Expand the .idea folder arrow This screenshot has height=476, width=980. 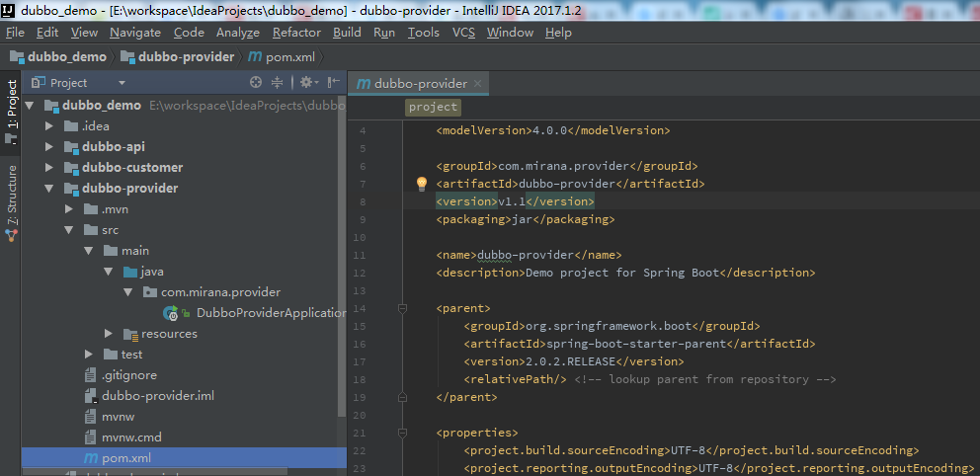coord(49,126)
